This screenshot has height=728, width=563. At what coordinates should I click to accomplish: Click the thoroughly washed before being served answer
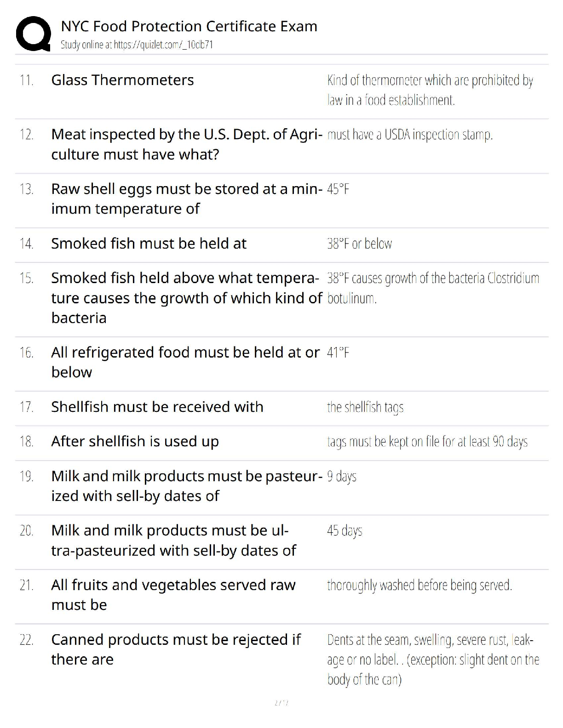(419, 585)
